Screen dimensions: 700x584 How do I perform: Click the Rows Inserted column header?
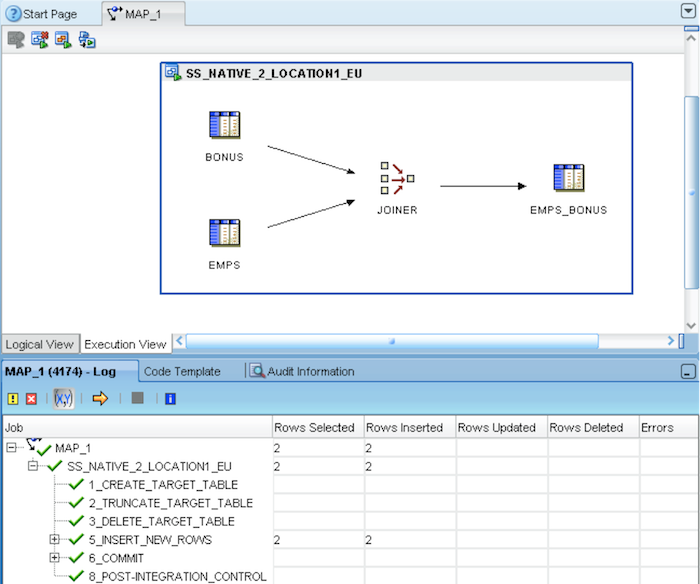[x=410, y=427]
